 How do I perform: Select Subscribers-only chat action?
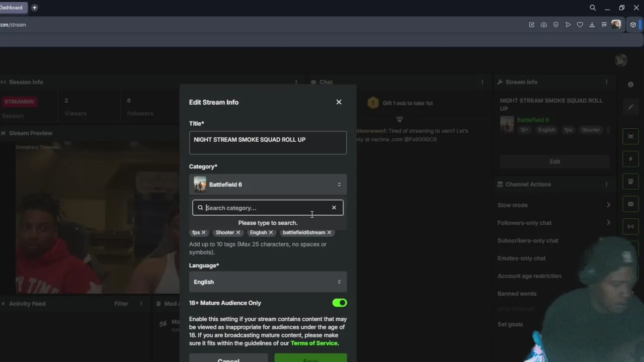(x=528, y=240)
